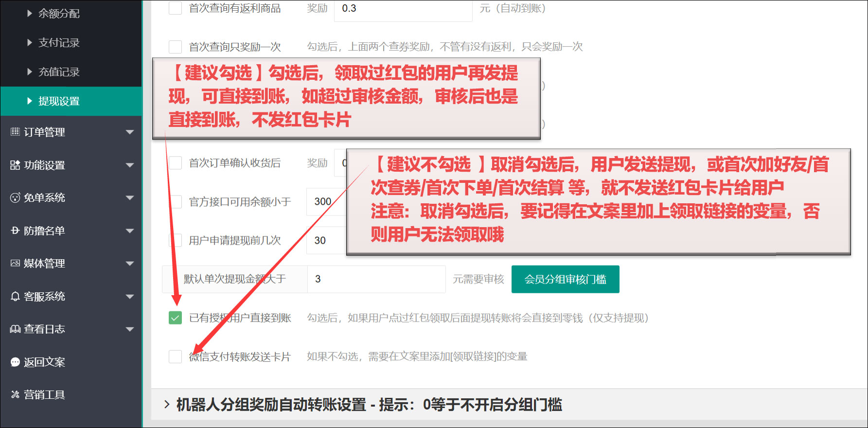Viewport: 868px width, 428px height.
Task: Click 首次查询只奖励一次 label text
Action: click(x=235, y=47)
